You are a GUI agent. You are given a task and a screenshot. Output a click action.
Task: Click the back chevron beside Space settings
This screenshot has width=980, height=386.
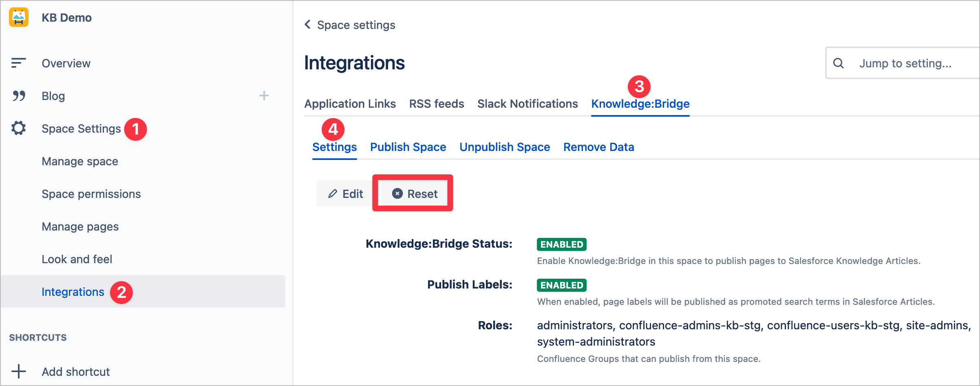pos(308,24)
